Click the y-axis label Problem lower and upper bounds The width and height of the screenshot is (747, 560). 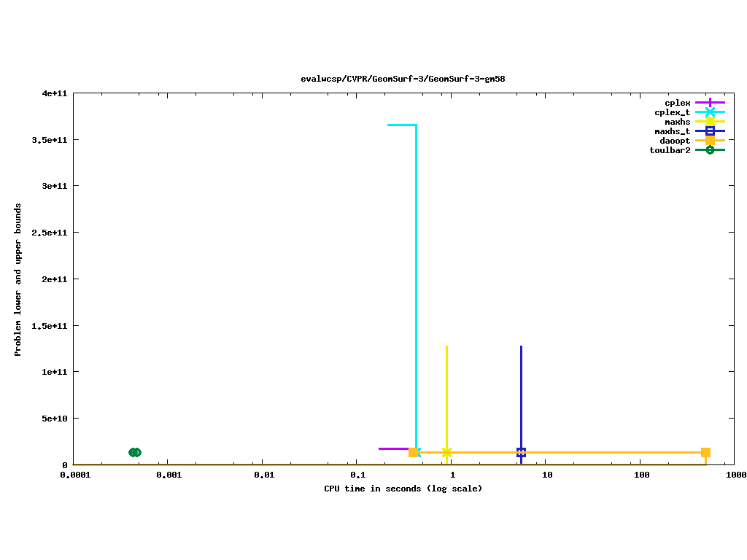click(x=18, y=279)
